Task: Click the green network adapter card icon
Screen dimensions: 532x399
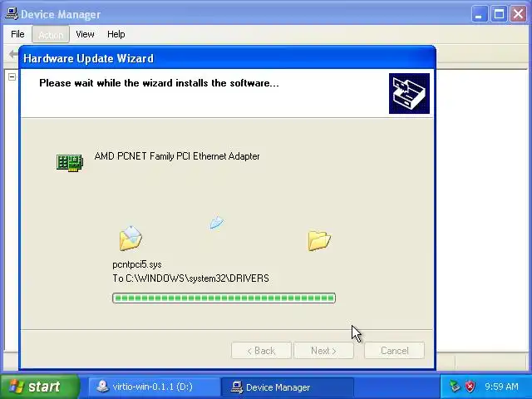Action: click(70, 163)
